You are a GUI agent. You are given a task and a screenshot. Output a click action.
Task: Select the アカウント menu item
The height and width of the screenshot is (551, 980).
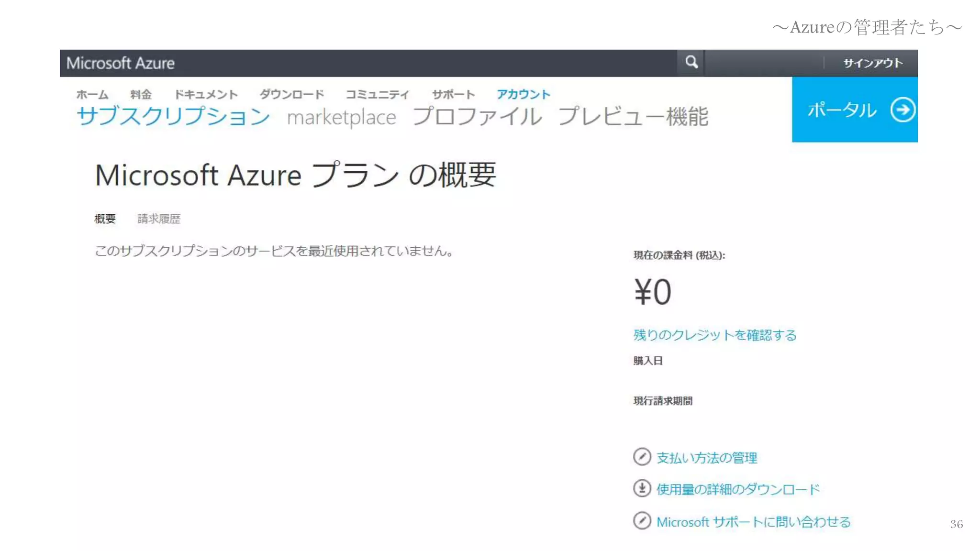tap(523, 94)
